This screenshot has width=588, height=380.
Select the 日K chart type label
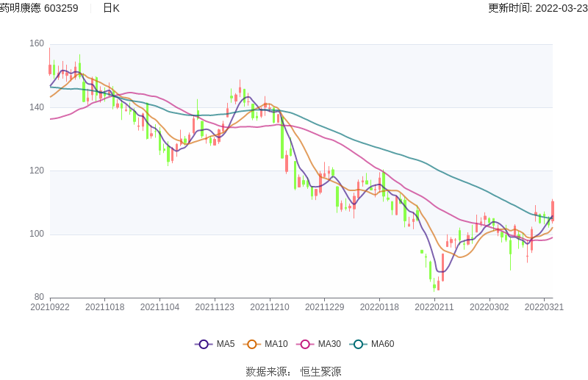click(111, 8)
